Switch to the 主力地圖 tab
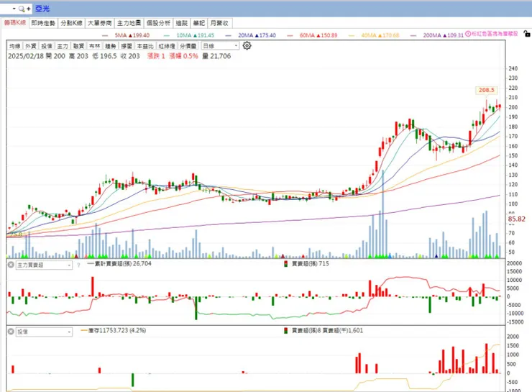The width and height of the screenshot is (532, 392). pyautogui.click(x=129, y=23)
